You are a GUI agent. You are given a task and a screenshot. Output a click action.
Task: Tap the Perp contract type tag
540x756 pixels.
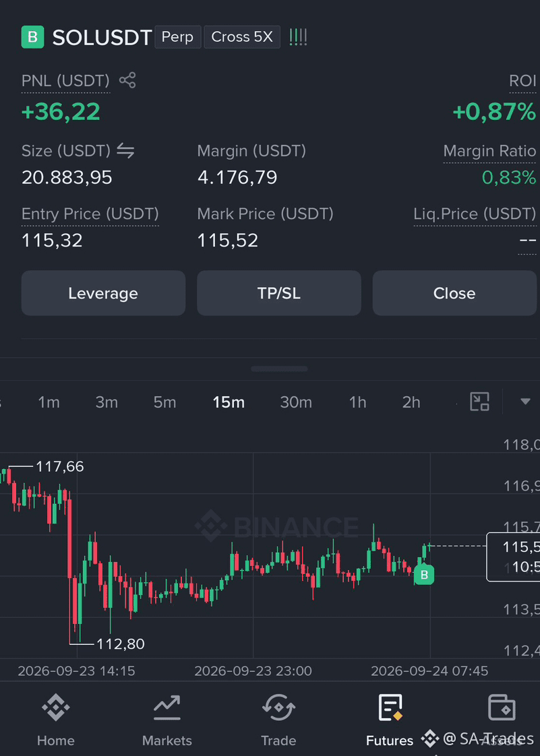tap(177, 37)
